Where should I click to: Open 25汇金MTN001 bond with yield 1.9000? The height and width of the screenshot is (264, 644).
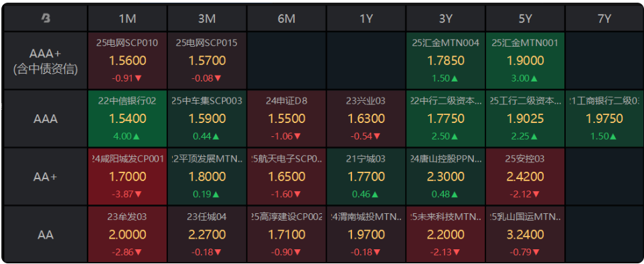coord(526,61)
